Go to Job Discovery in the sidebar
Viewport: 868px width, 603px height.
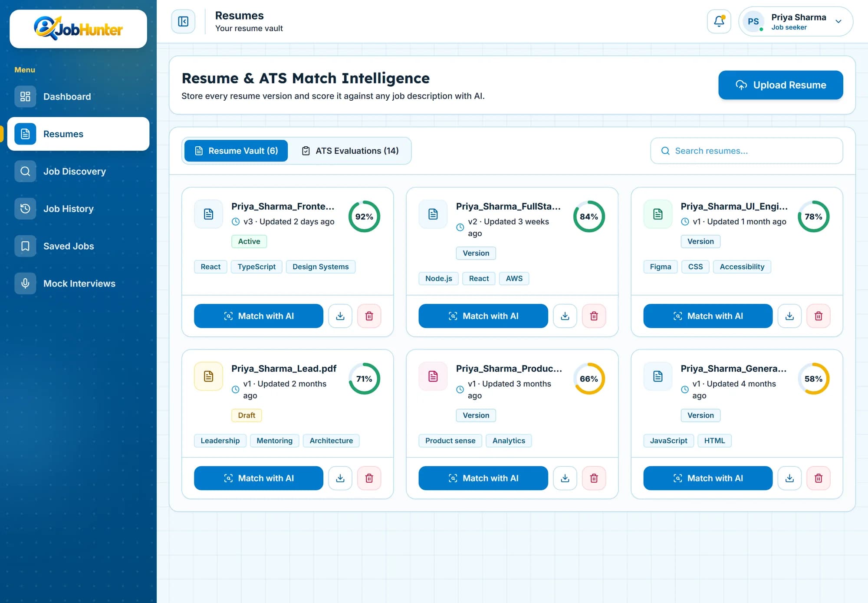78,171
